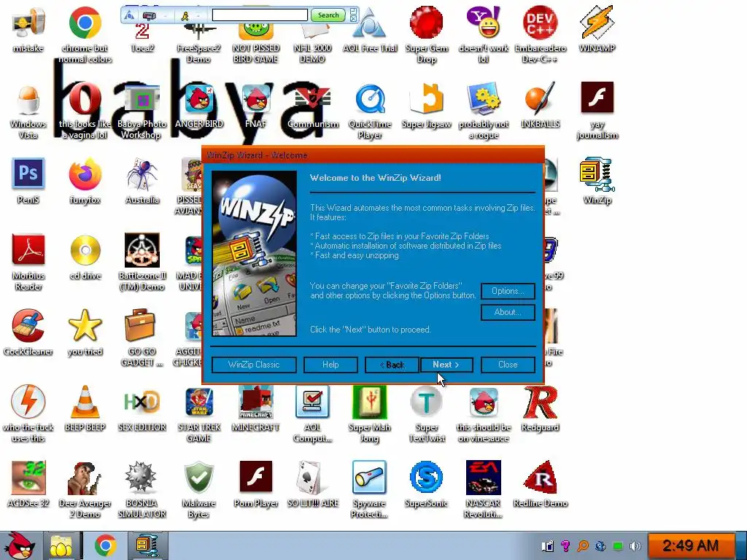This screenshot has height=560, width=747.
Task: Close the AOL search toolbar
Action: click(354, 18)
